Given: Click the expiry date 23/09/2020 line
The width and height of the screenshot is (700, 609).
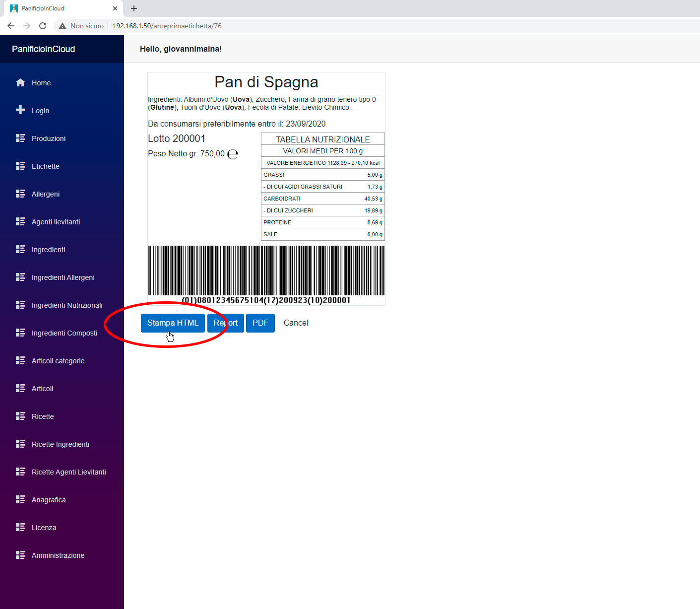Looking at the screenshot, I should point(237,124).
